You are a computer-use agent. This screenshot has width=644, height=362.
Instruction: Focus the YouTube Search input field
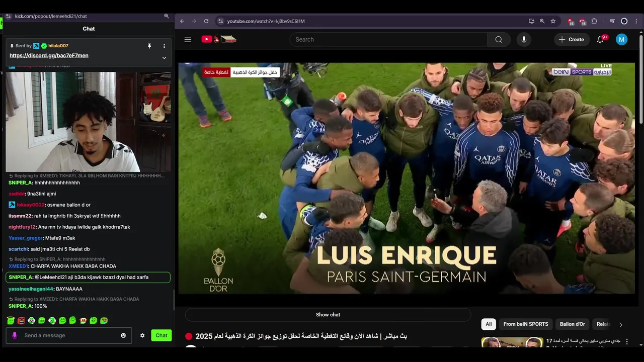click(x=388, y=39)
